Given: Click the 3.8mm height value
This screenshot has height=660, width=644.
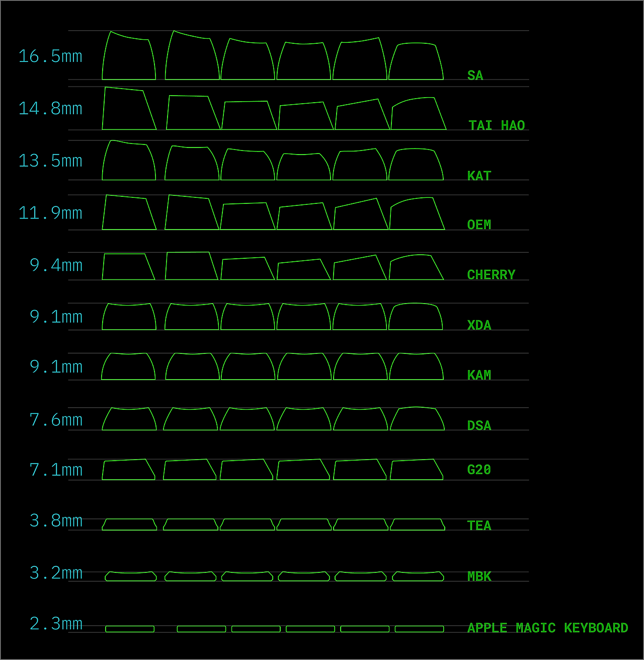Looking at the screenshot, I should point(56,521).
